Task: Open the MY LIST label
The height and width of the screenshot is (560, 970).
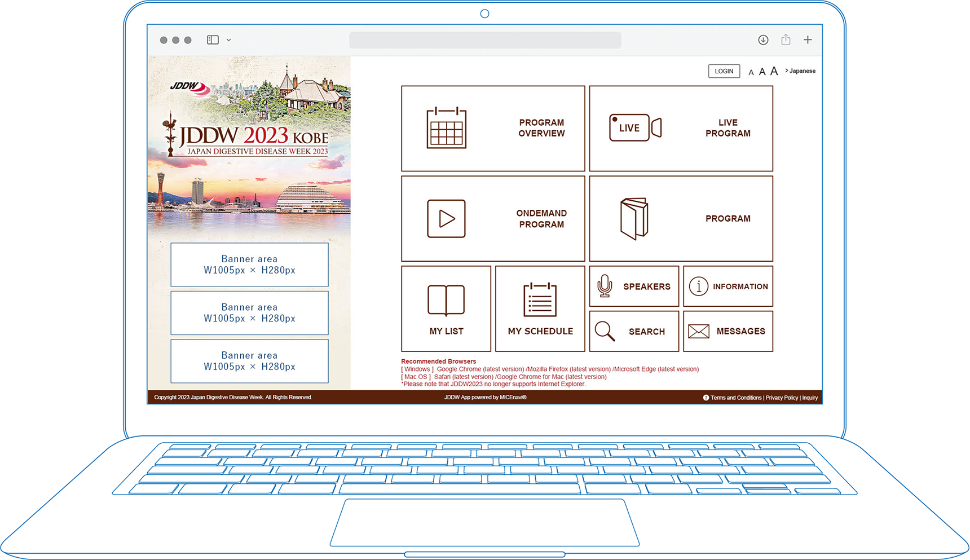Action: tap(446, 332)
